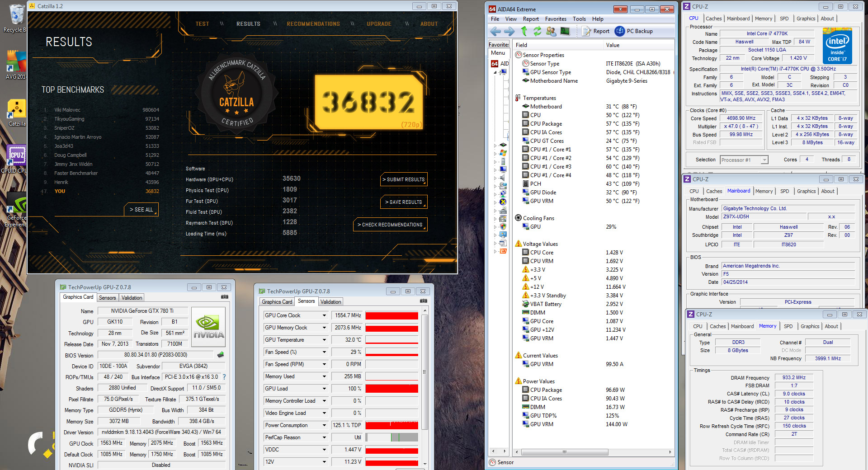Click Catzilla's SAVE RESULTS button
The height and width of the screenshot is (470, 868).
[404, 202]
